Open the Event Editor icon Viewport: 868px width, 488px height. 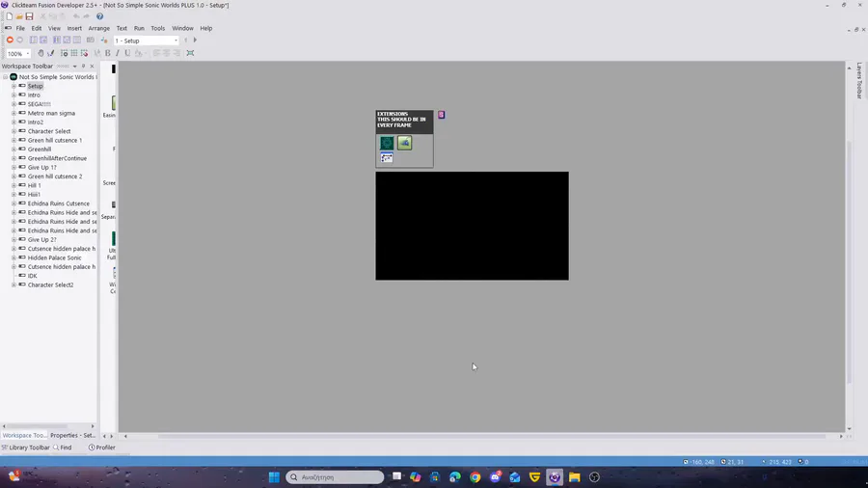coord(57,40)
